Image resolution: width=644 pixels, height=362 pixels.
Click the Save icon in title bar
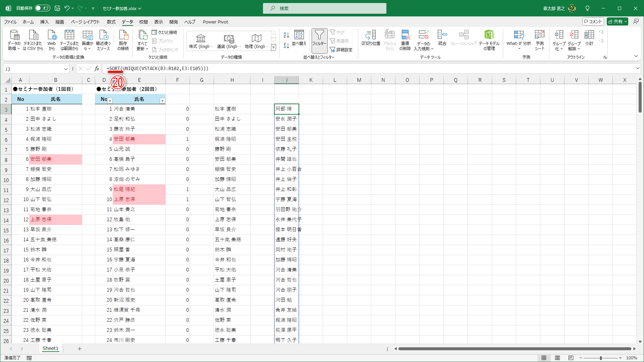[57, 8]
